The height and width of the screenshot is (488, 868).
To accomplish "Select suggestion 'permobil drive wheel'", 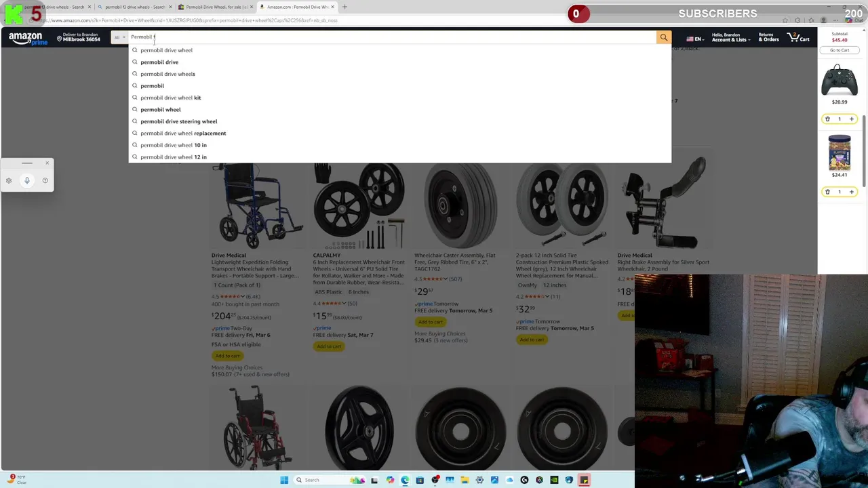I will coord(400,50).
